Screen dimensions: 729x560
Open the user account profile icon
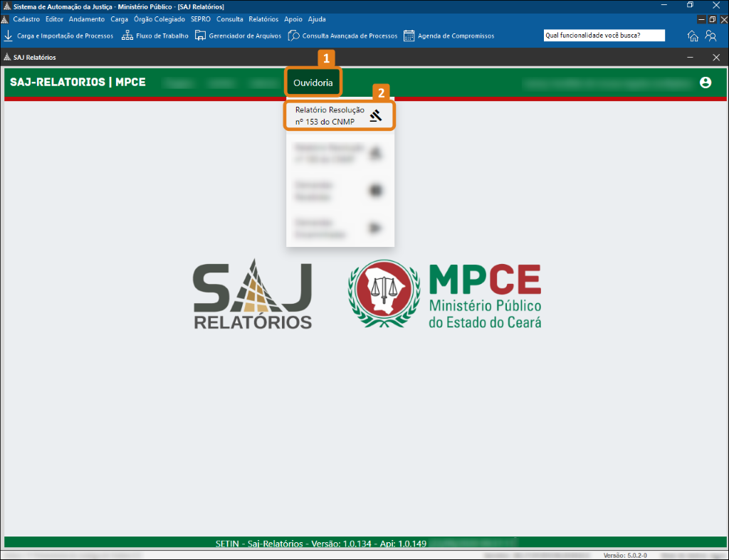pyautogui.click(x=706, y=83)
